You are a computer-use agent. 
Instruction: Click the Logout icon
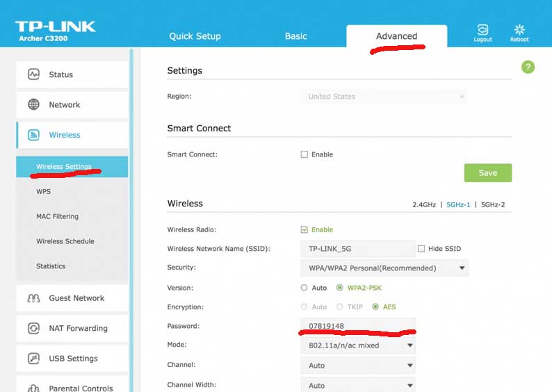coord(482,30)
